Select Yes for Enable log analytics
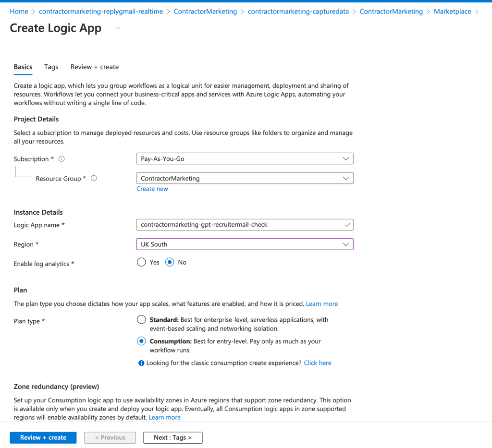Screen dimensions: 492x448 pos(142,262)
